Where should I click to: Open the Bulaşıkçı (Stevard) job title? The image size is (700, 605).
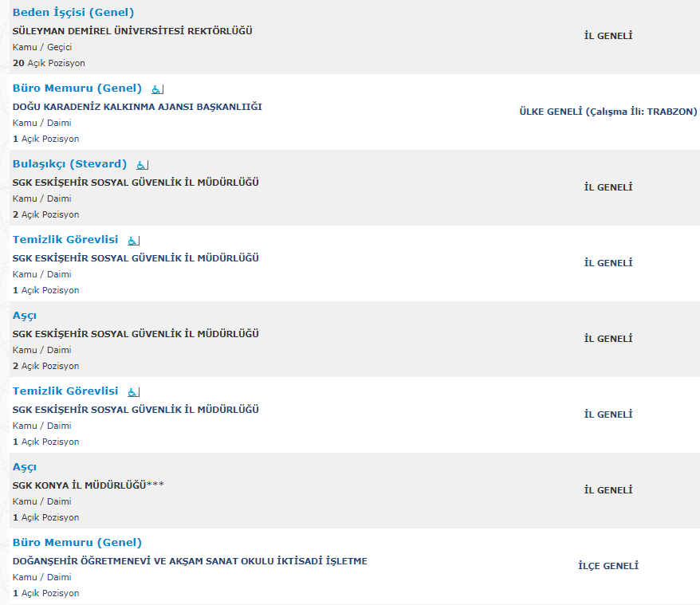pos(69,164)
